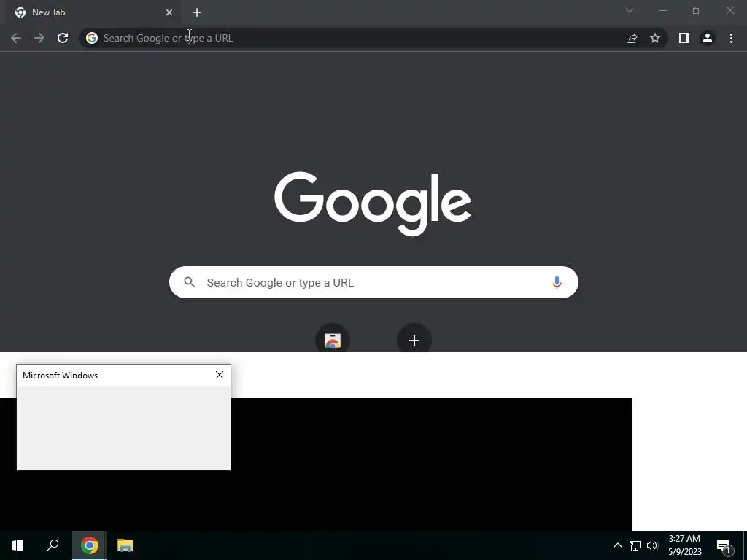Open the network tray icon
The height and width of the screenshot is (560, 747).
pyautogui.click(x=635, y=545)
